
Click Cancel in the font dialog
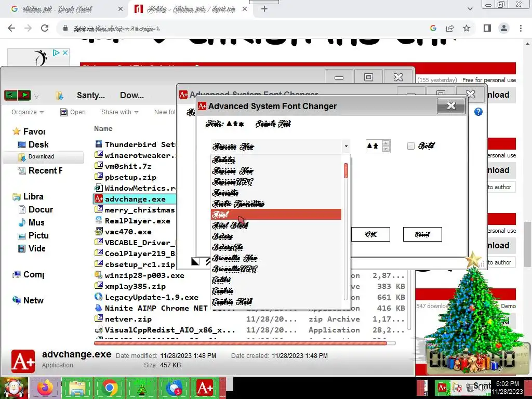tap(422, 234)
